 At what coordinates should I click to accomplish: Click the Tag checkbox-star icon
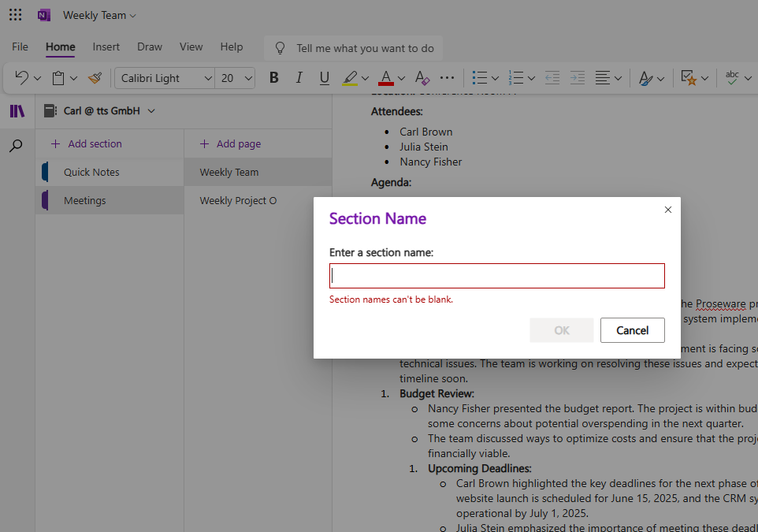coord(689,77)
